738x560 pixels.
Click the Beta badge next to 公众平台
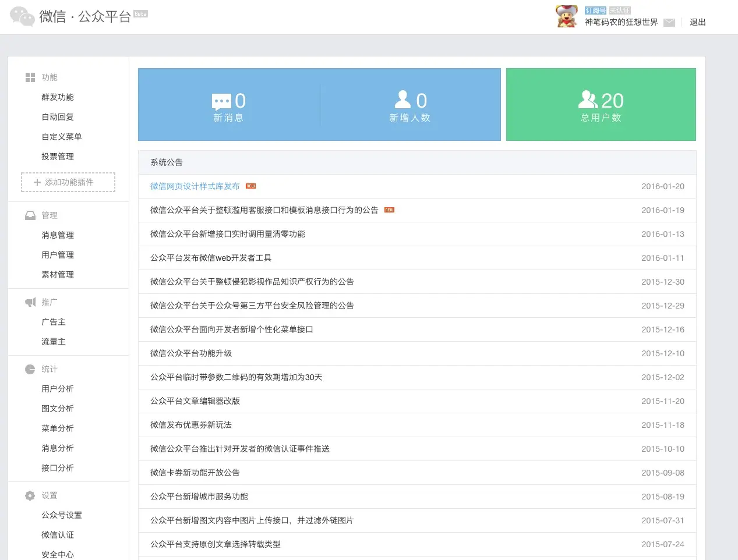[140, 14]
